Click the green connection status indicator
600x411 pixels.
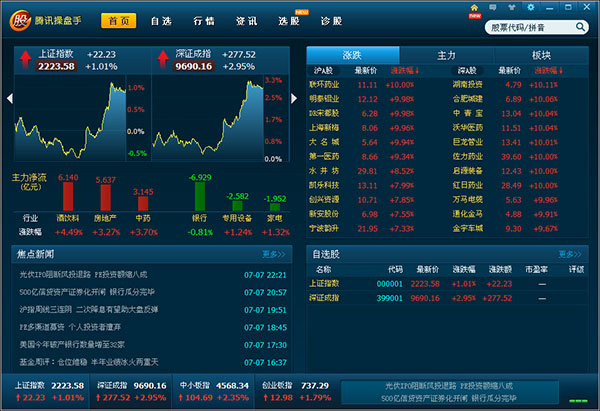click(578, 401)
